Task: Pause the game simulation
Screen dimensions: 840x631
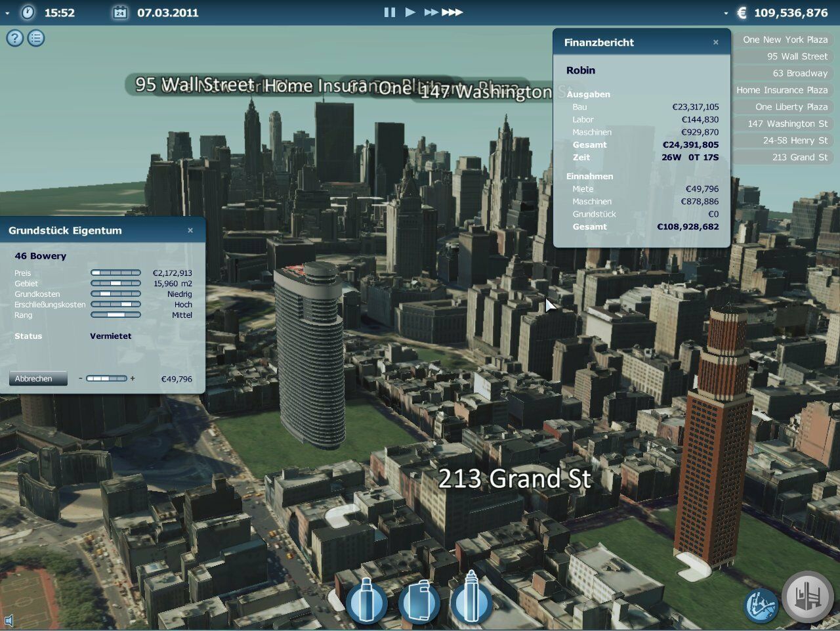Action: pos(389,12)
